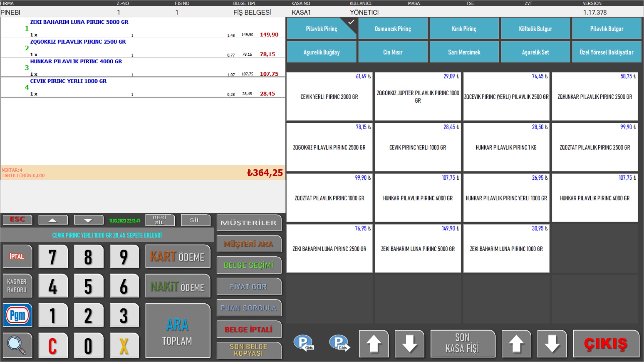
Task: Open the MÜŞTERİLER list
Action: click(x=249, y=223)
